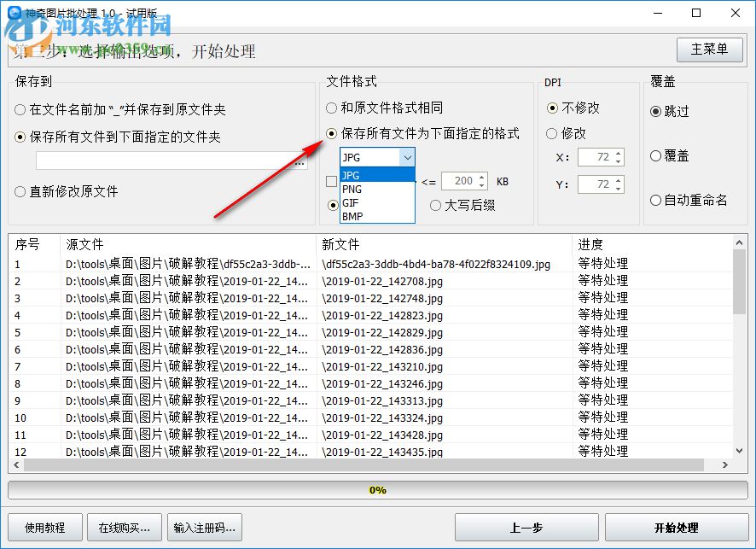Screen dimensions: 756x549
Task: Select DPI 不修改 option
Action: [x=573, y=108]
